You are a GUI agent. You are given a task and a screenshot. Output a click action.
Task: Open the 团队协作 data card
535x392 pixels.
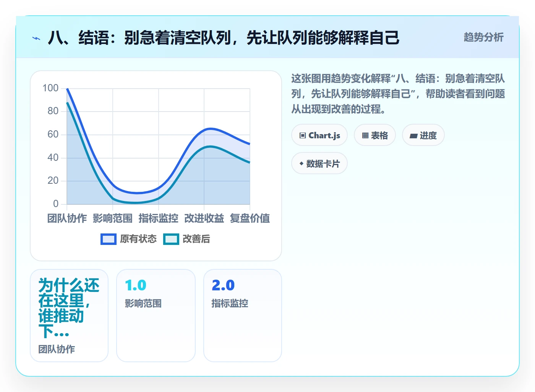coord(69,316)
